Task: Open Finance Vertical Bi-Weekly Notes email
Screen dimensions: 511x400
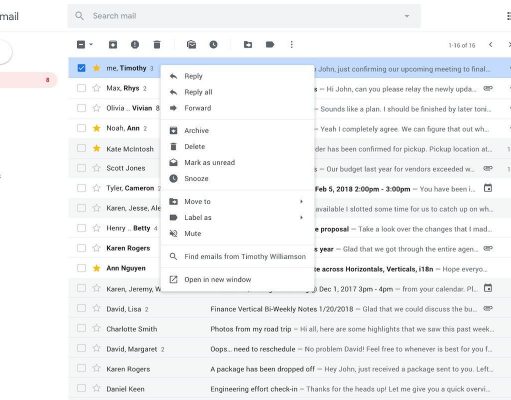Action: point(289,309)
